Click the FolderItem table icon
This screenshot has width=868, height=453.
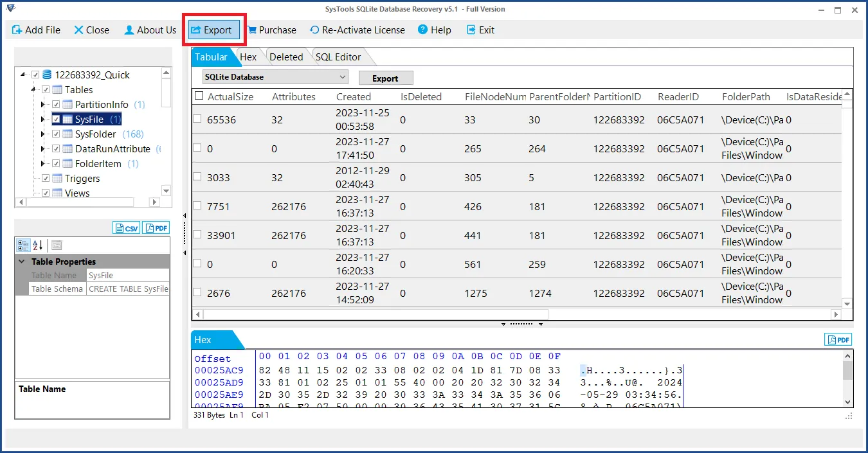point(68,163)
